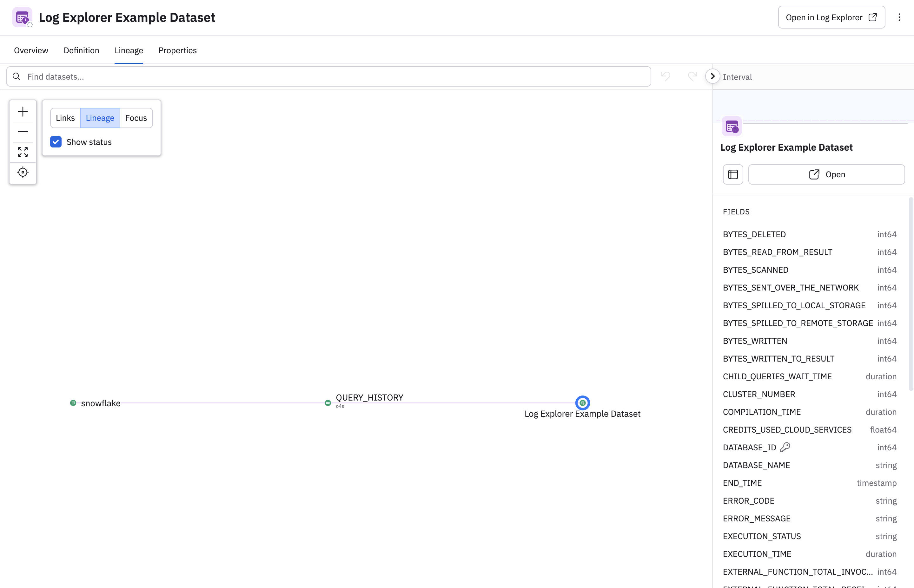This screenshot has height=588, width=914.
Task: Switch to the Overview tab
Action: pos(31,50)
